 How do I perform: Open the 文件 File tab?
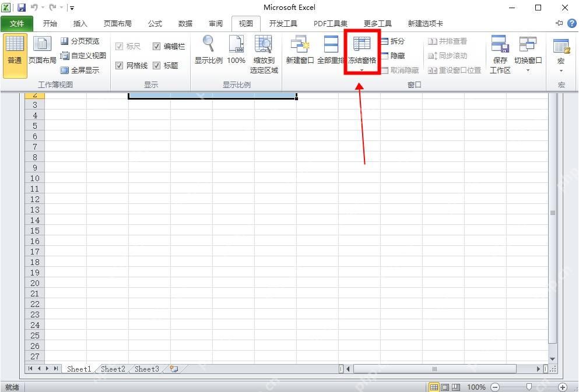point(17,24)
